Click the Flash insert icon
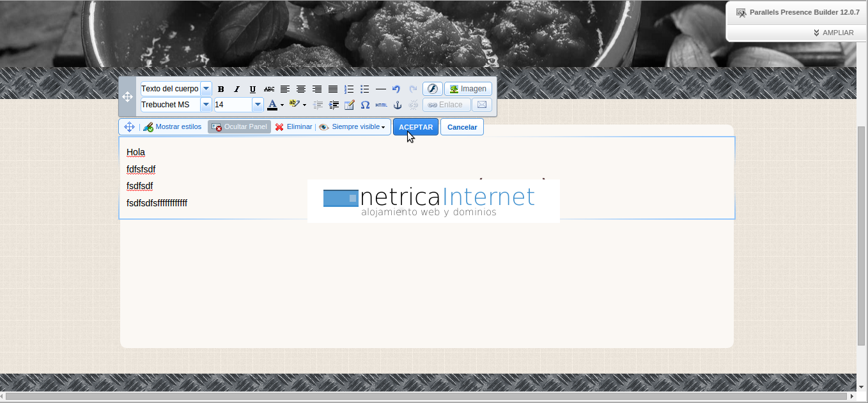The image size is (868, 403). [x=433, y=89]
